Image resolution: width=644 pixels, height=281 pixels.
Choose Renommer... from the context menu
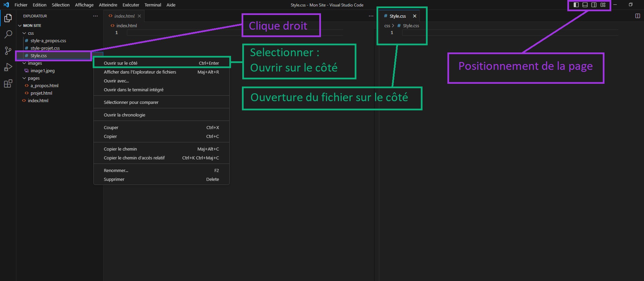click(116, 170)
